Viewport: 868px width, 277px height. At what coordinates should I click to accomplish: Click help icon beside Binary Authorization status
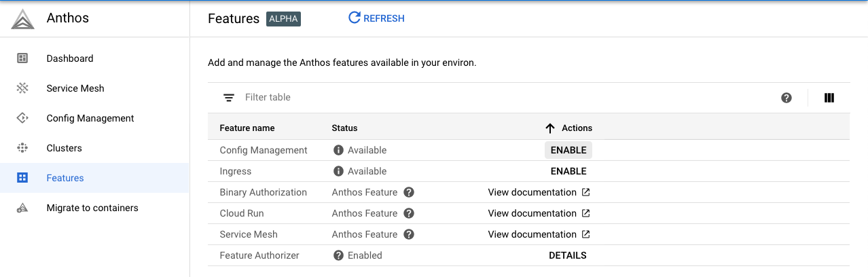click(409, 192)
